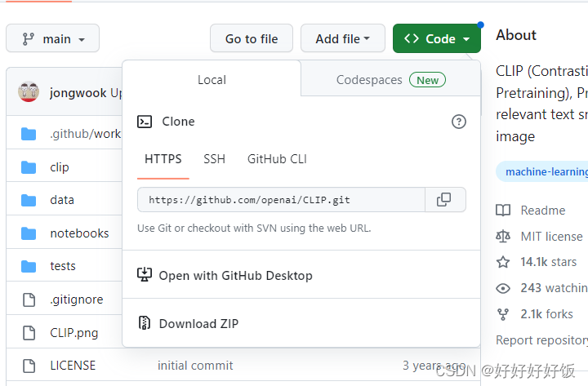
Task: Open the clip folder name
Action: [60, 167]
